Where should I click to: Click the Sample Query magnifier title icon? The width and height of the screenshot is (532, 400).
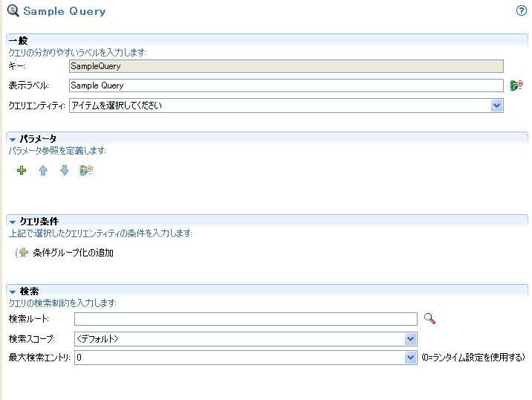13,10
